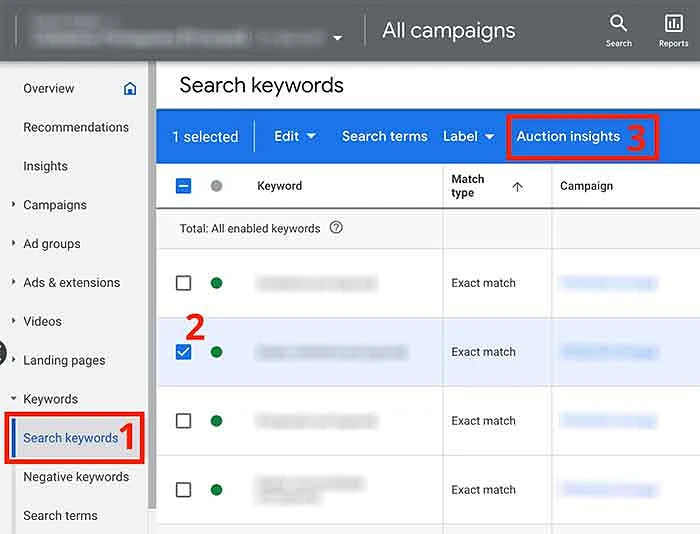Sort by the Match type arrow icon

point(517,186)
